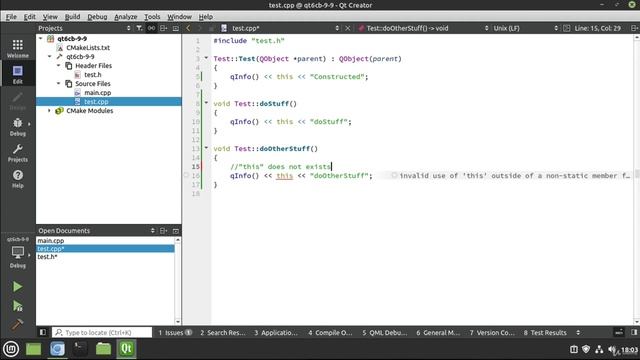Build project with hammer icon
The height and width of the screenshot is (360, 640).
[x=17, y=324]
